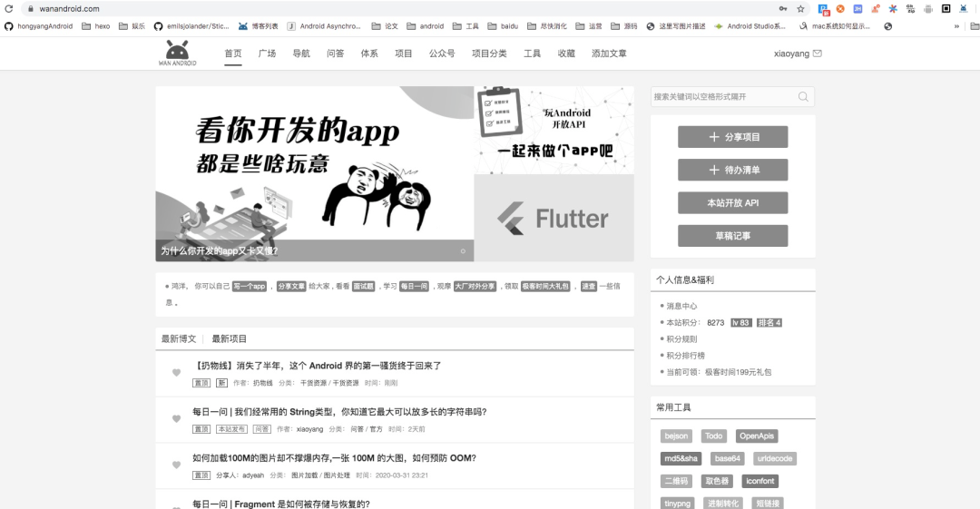Open the 积分排行榜 link
The width and height of the screenshot is (980, 509).
pyautogui.click(x=686, y=355)
